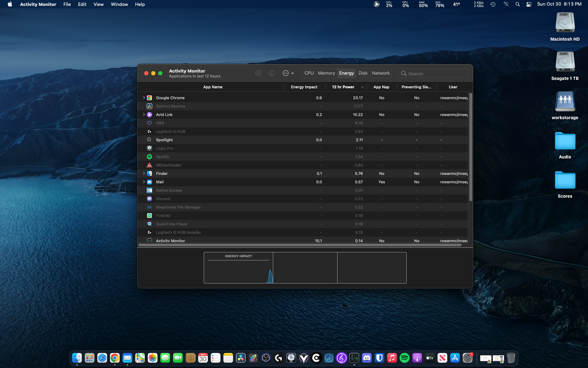Screen dimensions: 588x368
Task: Expand the Avid Link process group
Action: point(144,115)
